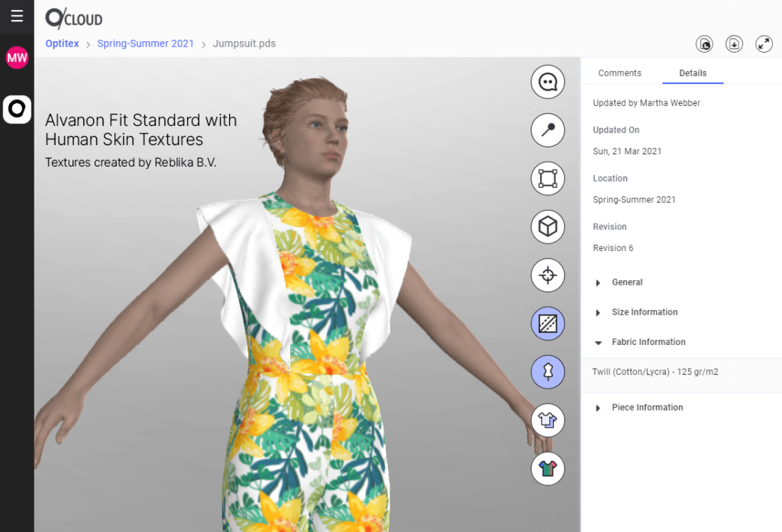Viewport: 782px width, 532px height.
Task: Open the garment view icon
Action: 548,420
